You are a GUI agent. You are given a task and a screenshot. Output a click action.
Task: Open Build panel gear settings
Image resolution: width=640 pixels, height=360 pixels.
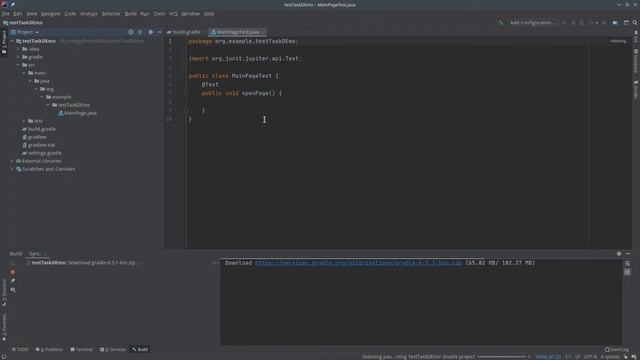619,253
